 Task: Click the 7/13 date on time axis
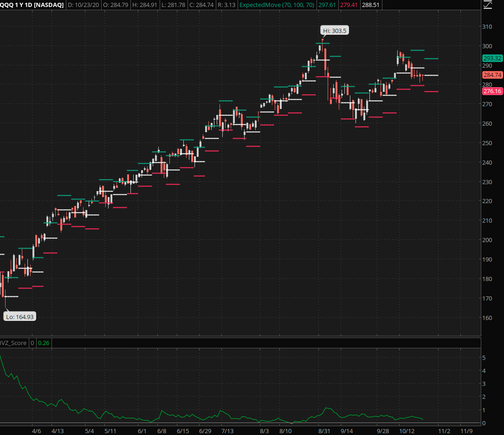tap(227, 431)
